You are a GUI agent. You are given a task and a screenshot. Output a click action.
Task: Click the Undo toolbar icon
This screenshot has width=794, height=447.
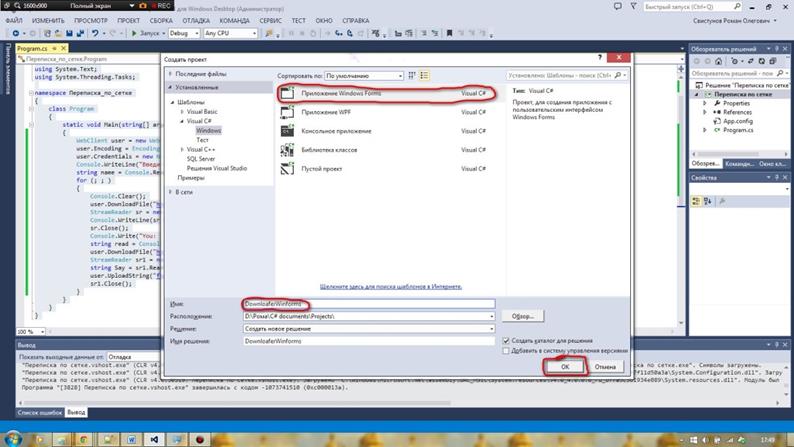point(95,33)
